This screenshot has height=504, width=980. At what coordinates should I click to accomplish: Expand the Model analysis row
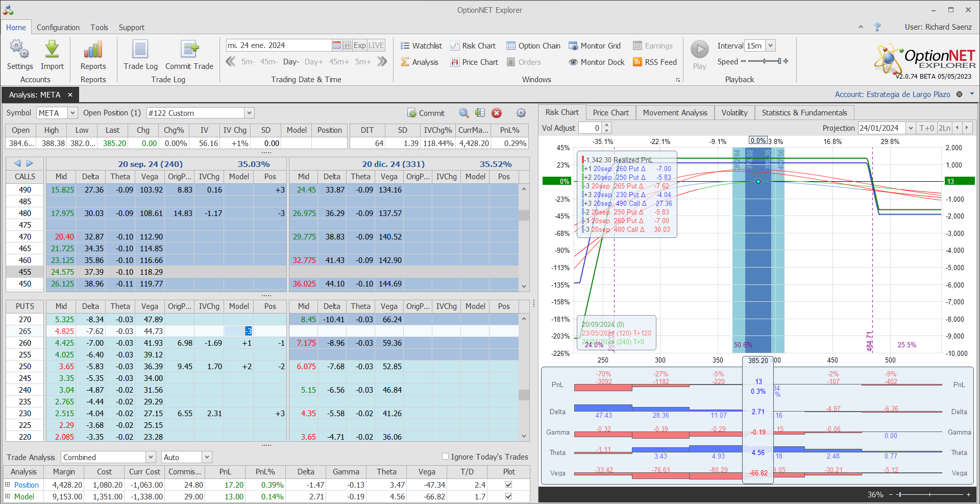[x=7, y=496]
